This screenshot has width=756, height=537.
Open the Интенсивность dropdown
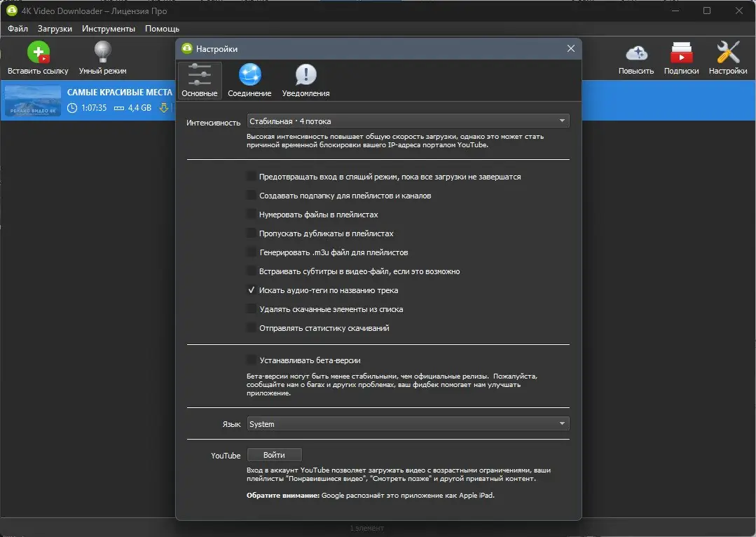(408, 121)
